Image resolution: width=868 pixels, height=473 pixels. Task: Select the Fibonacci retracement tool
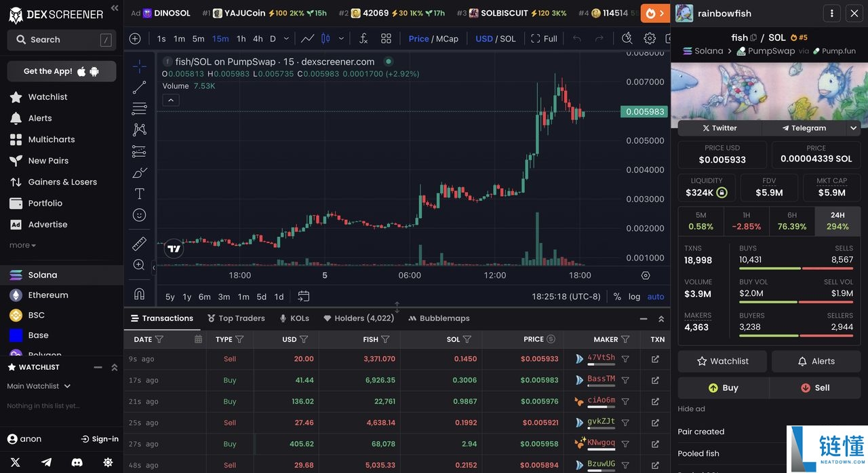pos(139,109)
